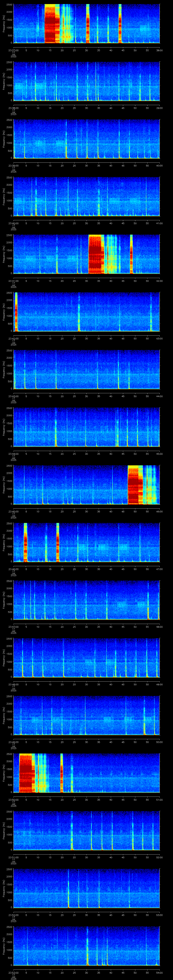Click the red burst at 43s in 23:37 panel
This screenshot has height=980, width=173.
(x=120, y=24)
